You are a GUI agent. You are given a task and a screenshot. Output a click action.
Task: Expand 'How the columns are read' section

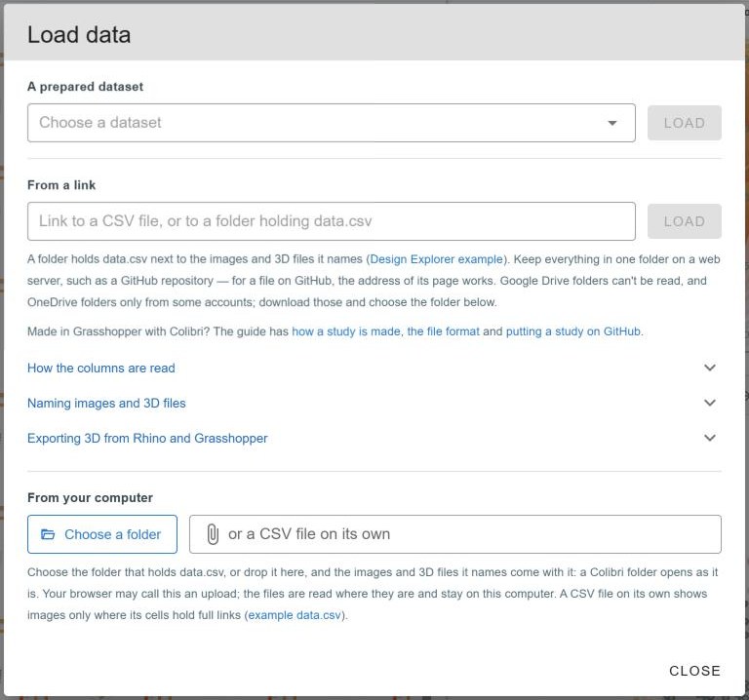[x=374, y=368]
